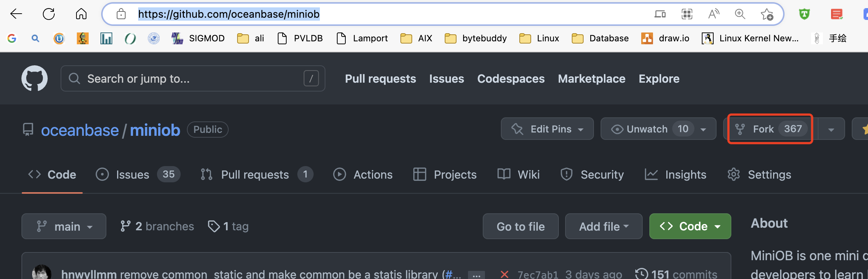Switch to the Projects tab
The height and width of the screenshot is (279, 868).
pyautogui.click(x=445, y=175)
